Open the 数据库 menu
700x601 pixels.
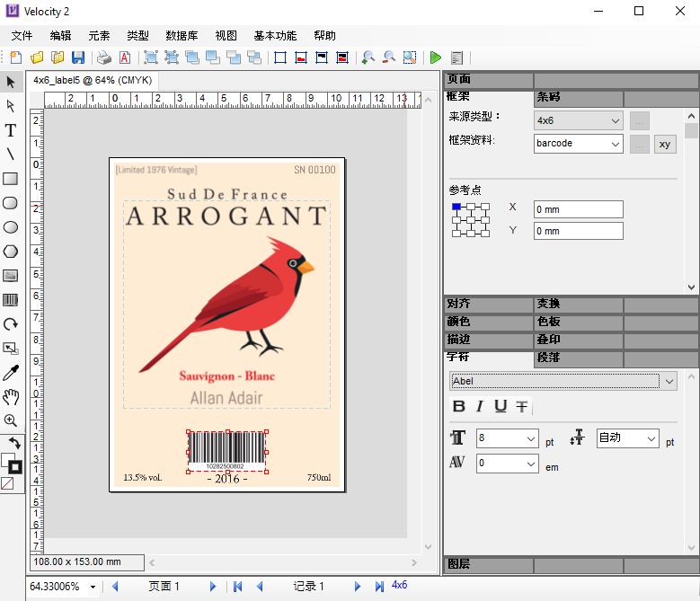[182, 36]
